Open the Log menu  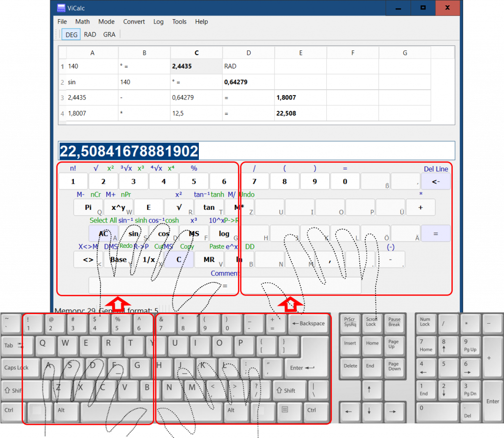tap(158, 22)
